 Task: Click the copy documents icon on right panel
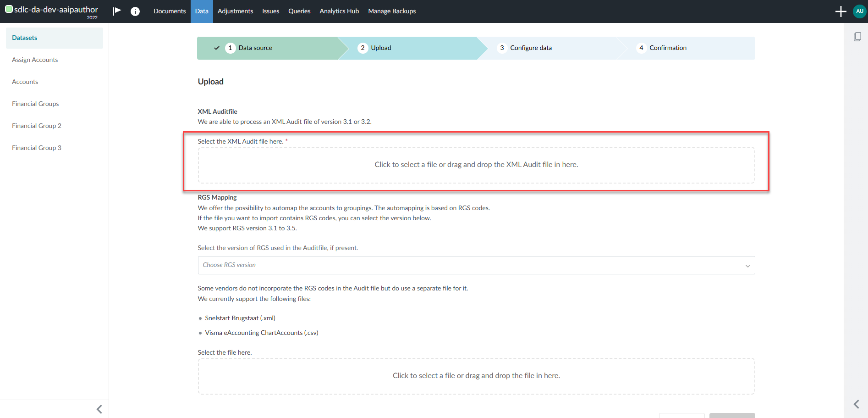pos(857,37)
